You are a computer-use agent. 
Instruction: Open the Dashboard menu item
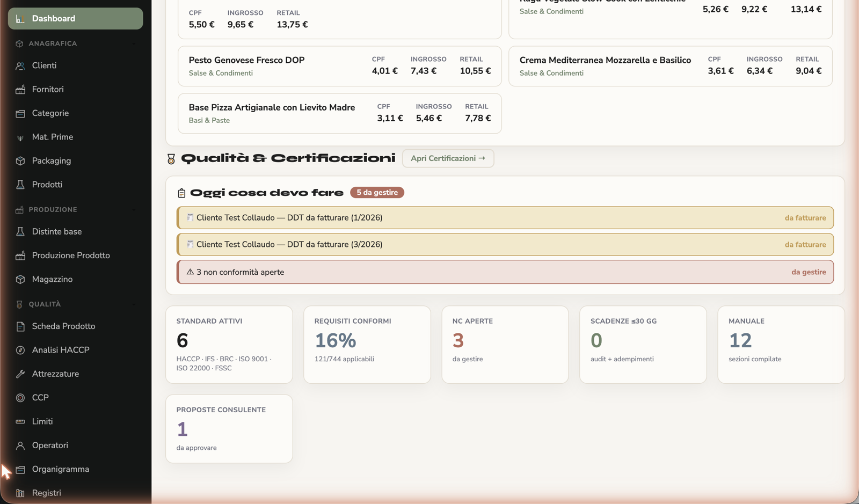coord(76,18)
